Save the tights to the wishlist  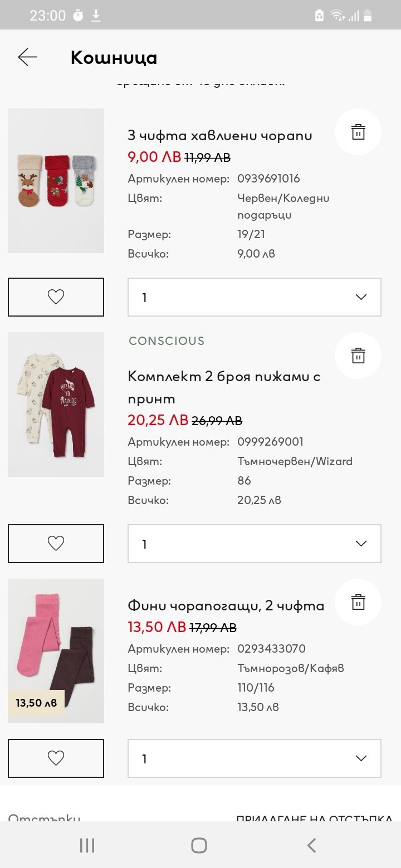(56, 758)
